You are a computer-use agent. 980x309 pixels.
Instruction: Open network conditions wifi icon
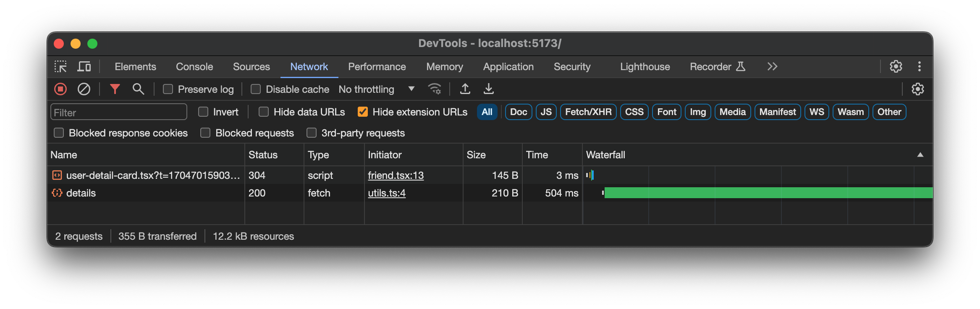click(434, 89)
